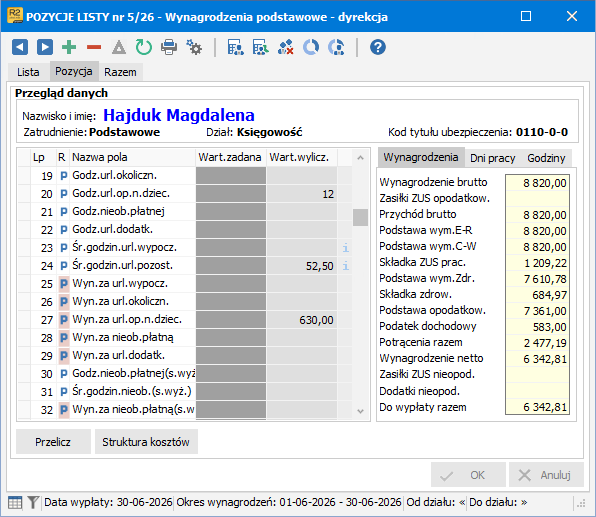The height and width of the screenshot is (517, 596).
Task: Open settings gears icon in toolbar
Action: [194, 48]
